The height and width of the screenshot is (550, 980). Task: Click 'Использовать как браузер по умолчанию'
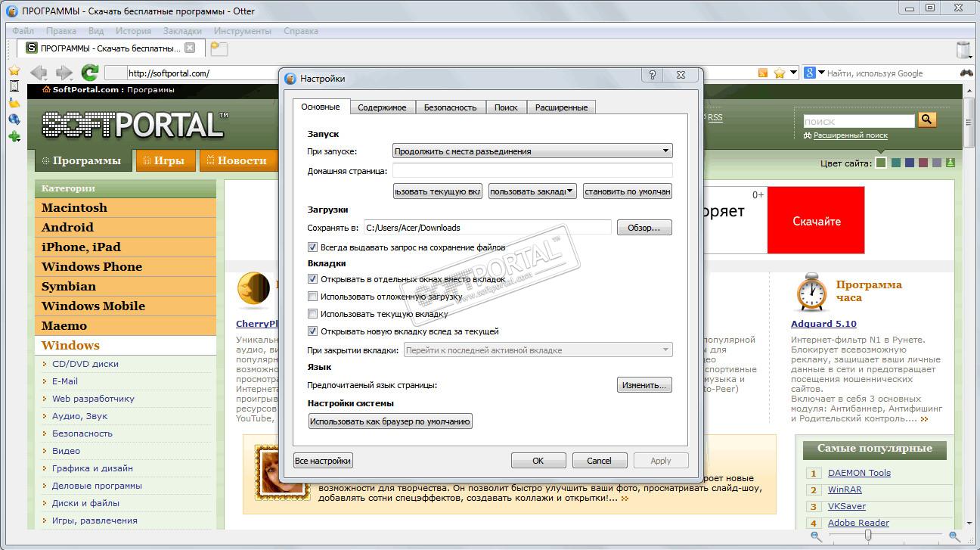[x=390, y=421]
